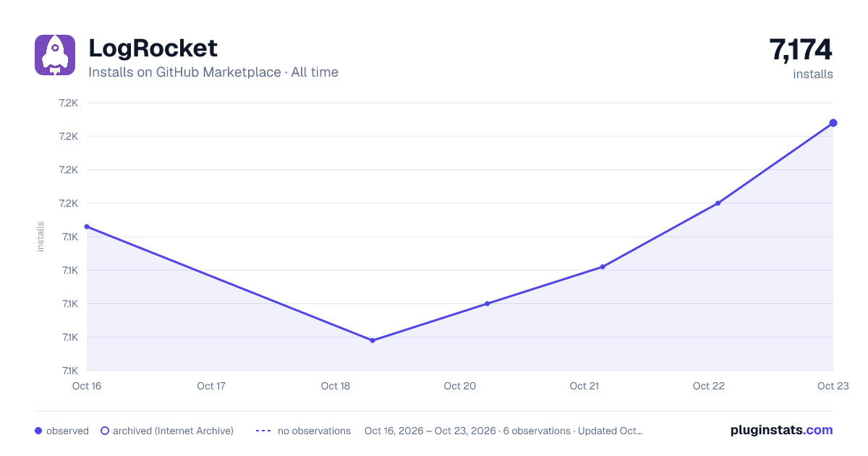This screenshot has width=868, height=456.
Task: Click the 'no observations' legend label
Action: [x=314, y=431]
